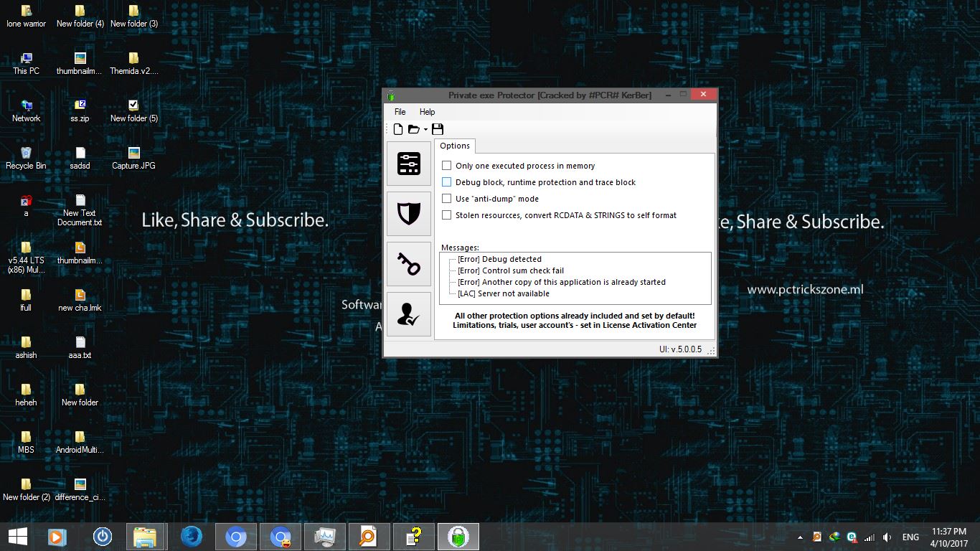Select the "New Text Document.txt" file

click(x=80, y=210)
